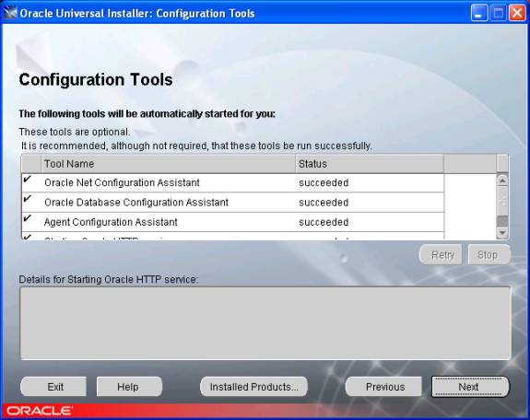Viewport: 530px width, 420px height.
Task: Open the Installed Products dialog
Action: point(253,387)
